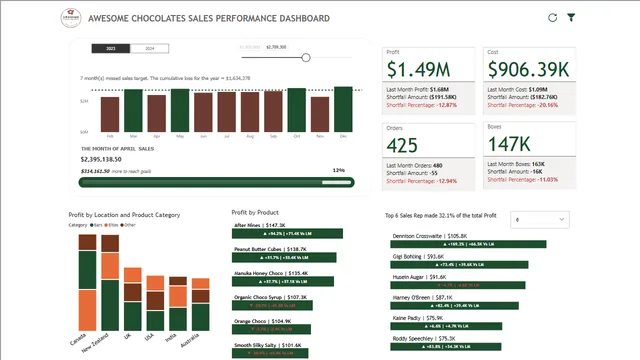This screenshot has width=640, height=360.
Task: Click Last Month Cost $1.09M text
Action: point(518,89)
